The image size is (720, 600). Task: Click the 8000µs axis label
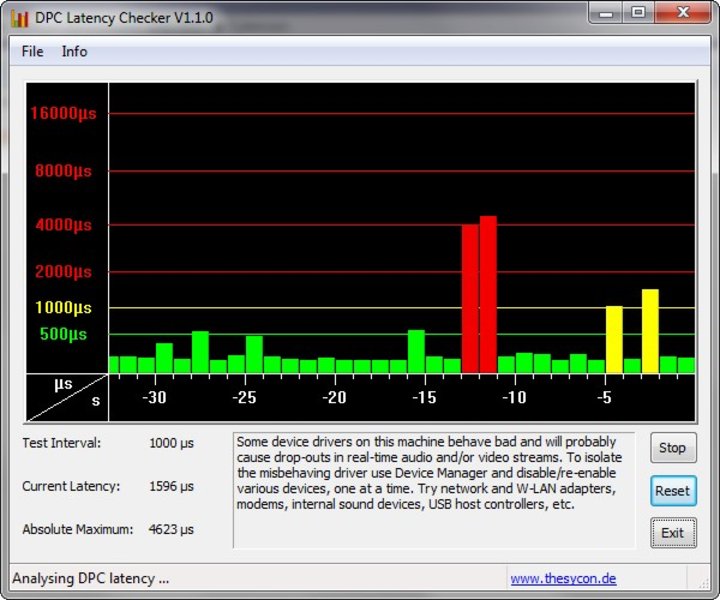click(x=63, y=171)
